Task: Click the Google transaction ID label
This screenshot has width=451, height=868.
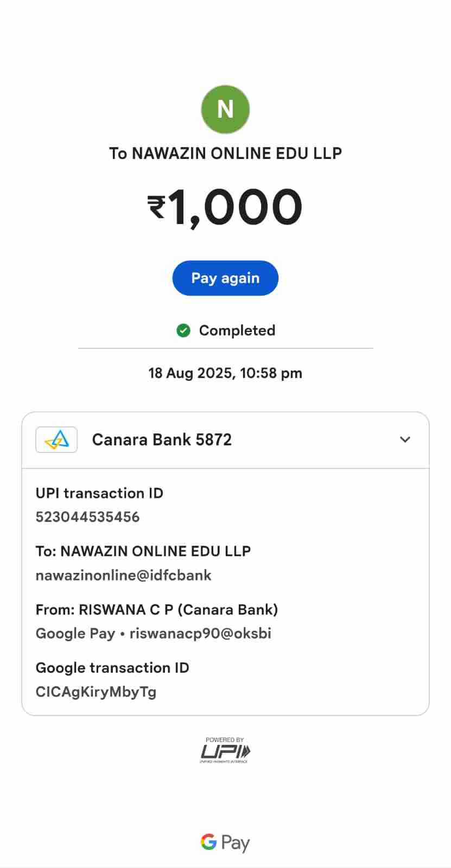Action: point(112,668)
